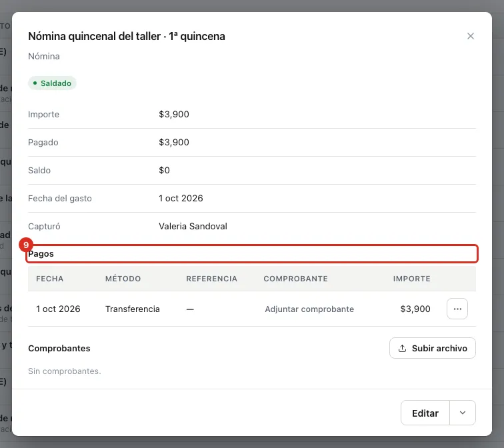The image size is (504, 448).
Task: Click the Transferencia method cell
Action: pyautogui.click(x=133, y=309)
